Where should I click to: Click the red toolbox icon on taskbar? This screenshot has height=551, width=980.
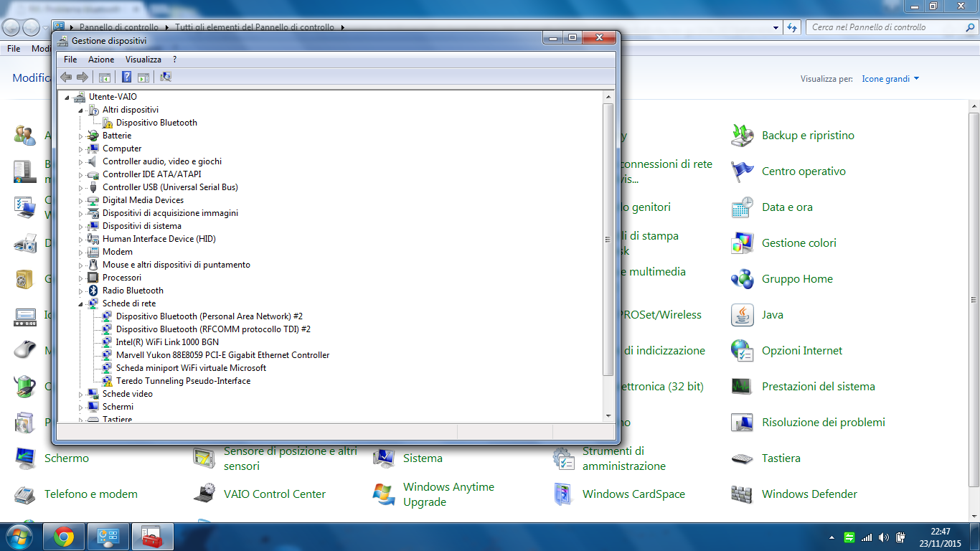[152, 537]
